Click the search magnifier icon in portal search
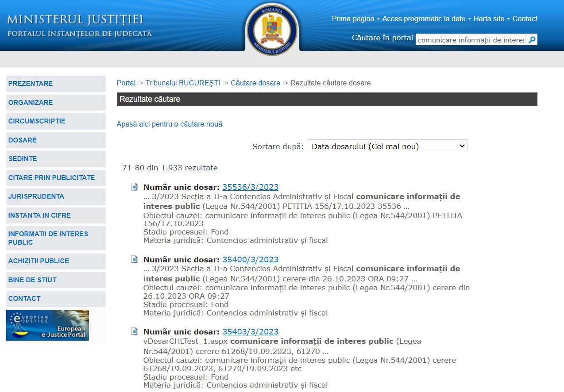Screen dimensions: 564x392 click(x=532, y=40)
